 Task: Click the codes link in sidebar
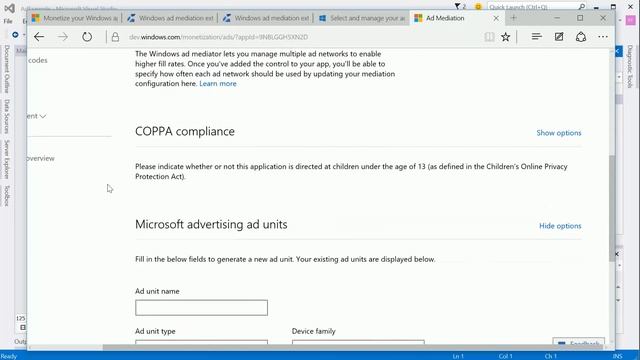[38, 60]
